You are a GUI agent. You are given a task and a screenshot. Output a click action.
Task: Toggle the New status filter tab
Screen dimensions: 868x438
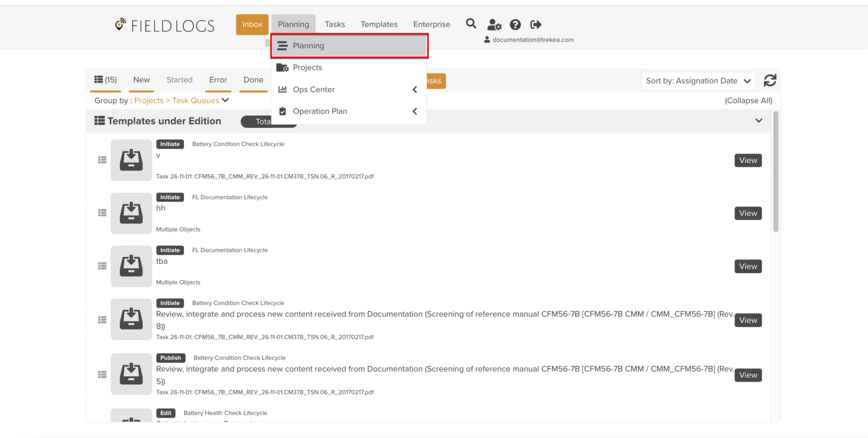[141, 80]
